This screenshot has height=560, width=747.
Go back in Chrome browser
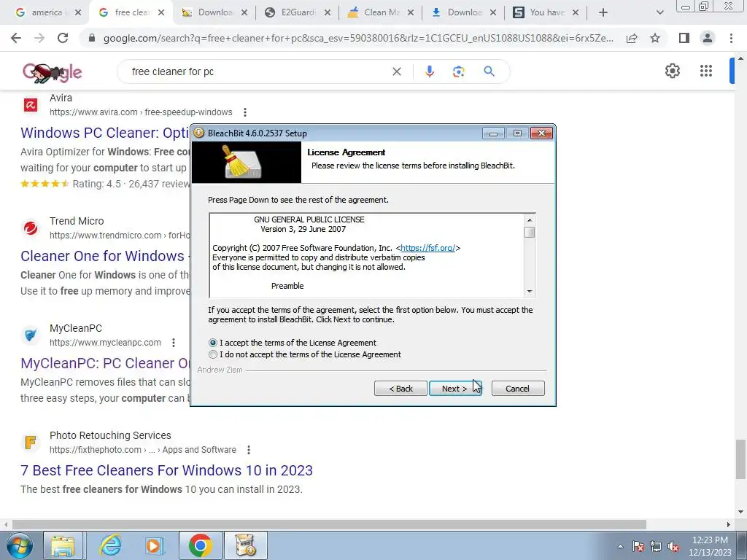[x=16, y=38]
